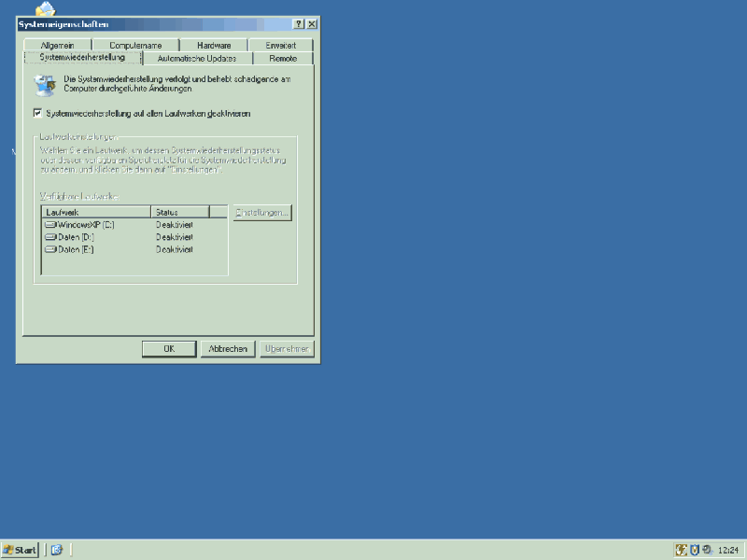Select the Daten (D:) drive row
This screenshot has height=560, width=747.
pyautogui.click(x=134, y=237)
